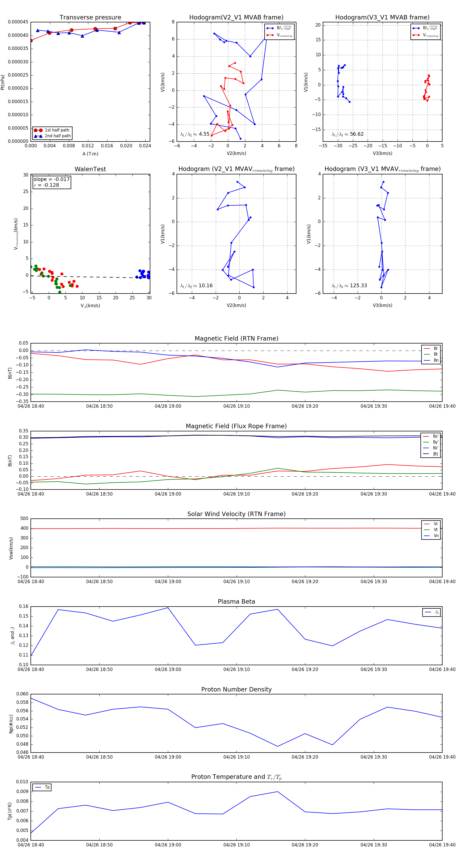The width and height of the screenshot is (473, 868).
Task: Click the "Transverse pressure" plot title
Action: tap(90, 18)
